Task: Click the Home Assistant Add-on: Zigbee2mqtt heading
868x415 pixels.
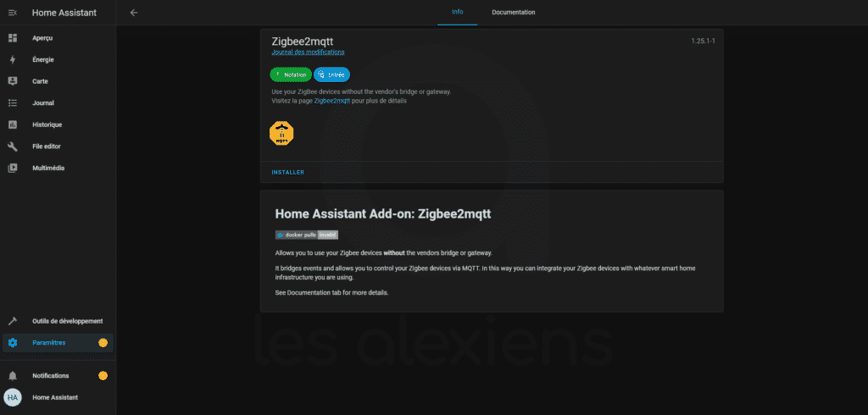Action: pos(383,214)
